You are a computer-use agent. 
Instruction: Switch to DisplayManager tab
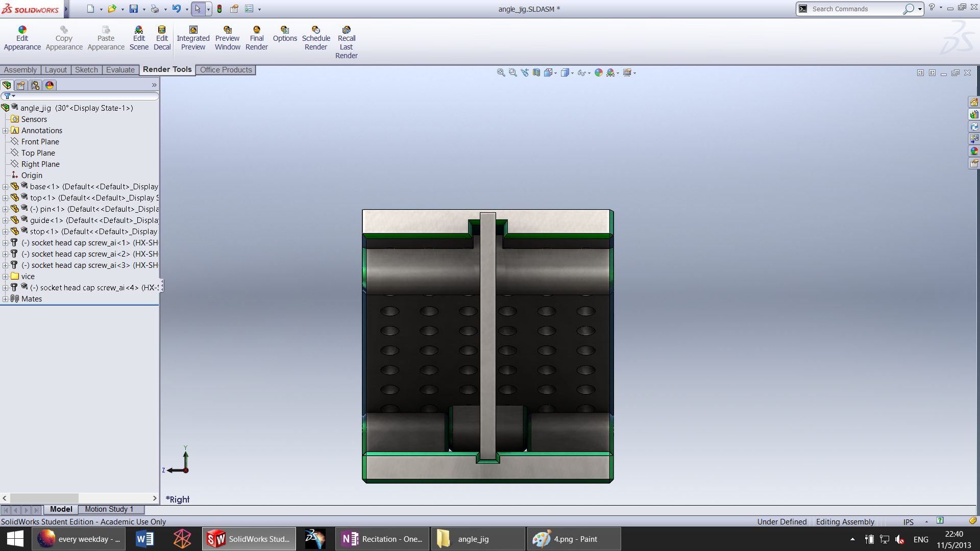pyautogui.click(x=50, y=85)
